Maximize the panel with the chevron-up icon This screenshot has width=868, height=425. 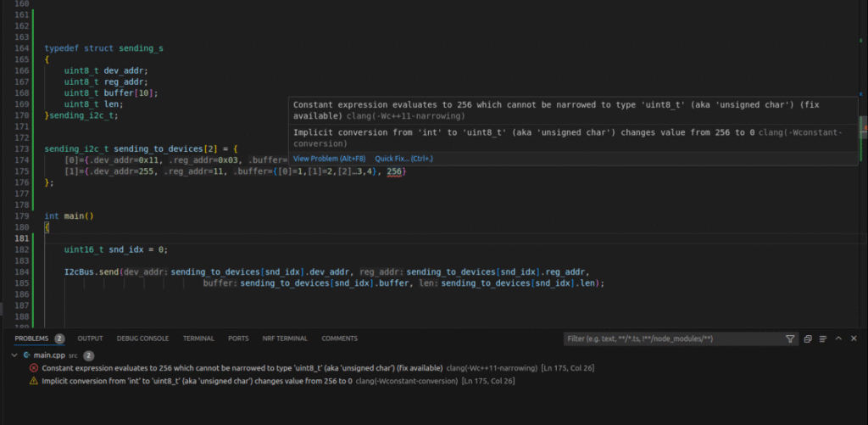click(838, 338)
